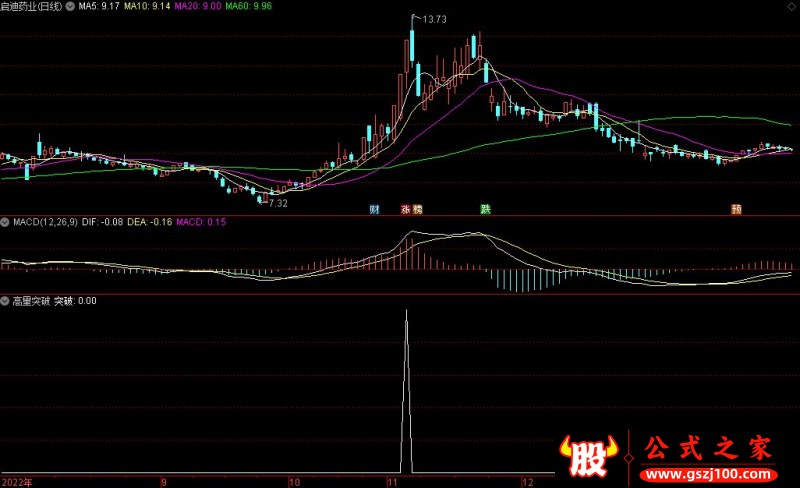Click the MA20: 9.00 average label

coord(198,7)
